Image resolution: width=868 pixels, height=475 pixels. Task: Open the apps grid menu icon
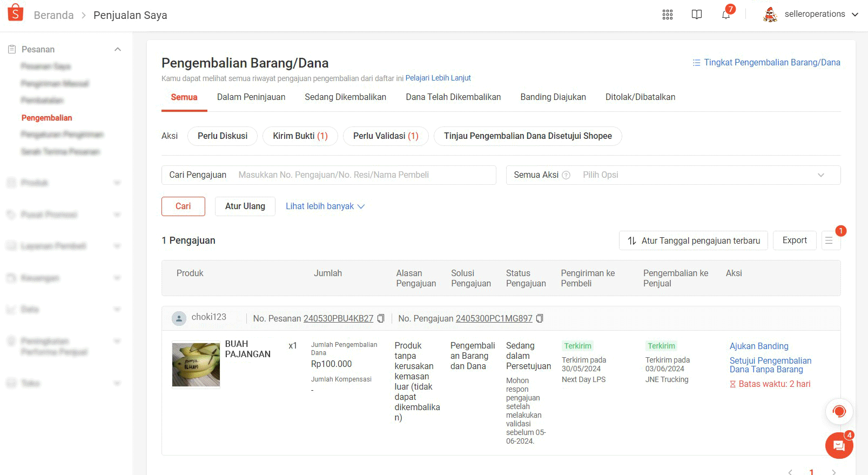[x=668, y=15]
